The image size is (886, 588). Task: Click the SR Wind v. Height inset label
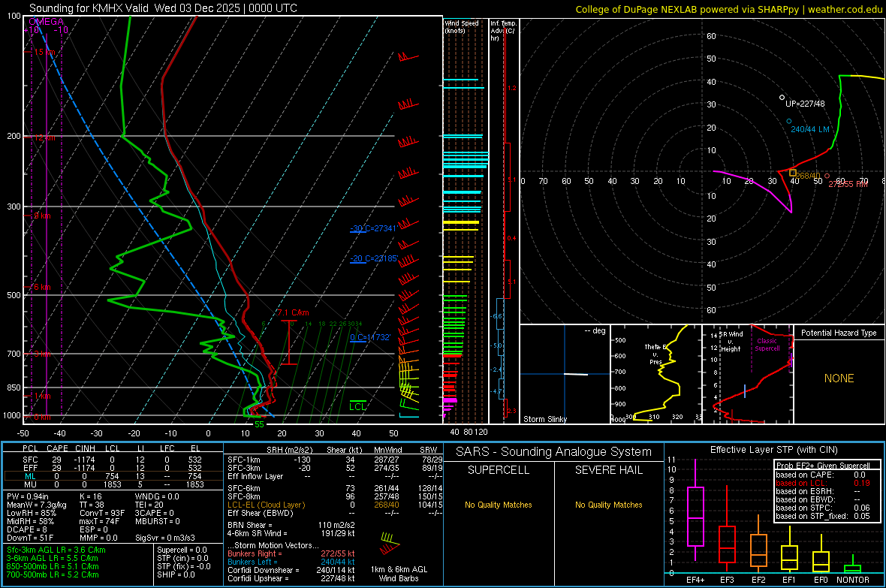731,342
